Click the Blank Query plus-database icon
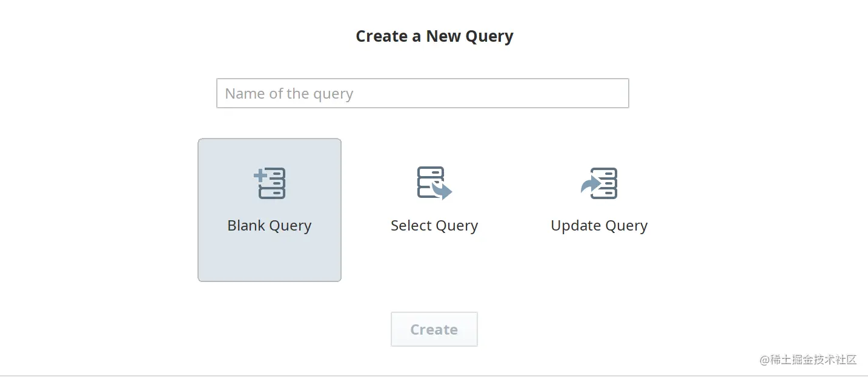This screenshot has height=377, width=868. (x=270, y=183)
